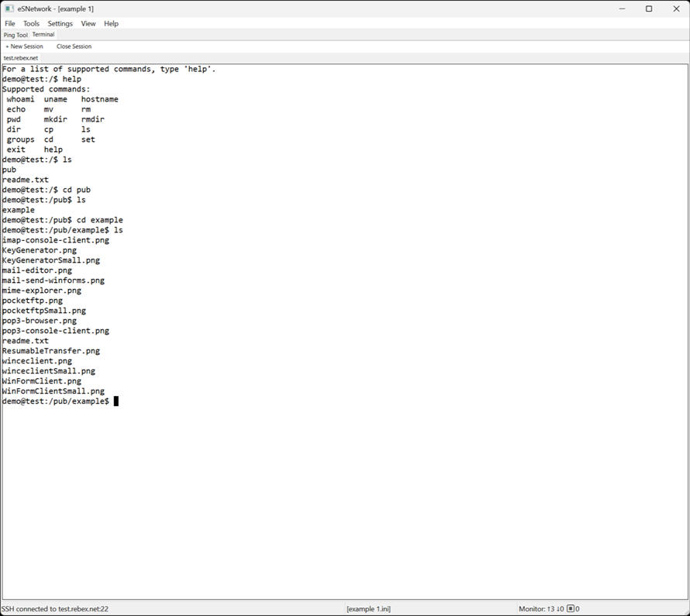Click the 'cd example' command line
The image size is (690, 616).
pyautogui.click(x=63, y=220)
